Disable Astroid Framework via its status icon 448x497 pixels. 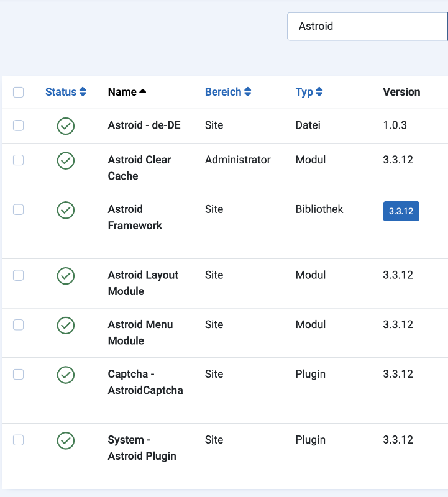pyautogui.click(x=66, y=210)
